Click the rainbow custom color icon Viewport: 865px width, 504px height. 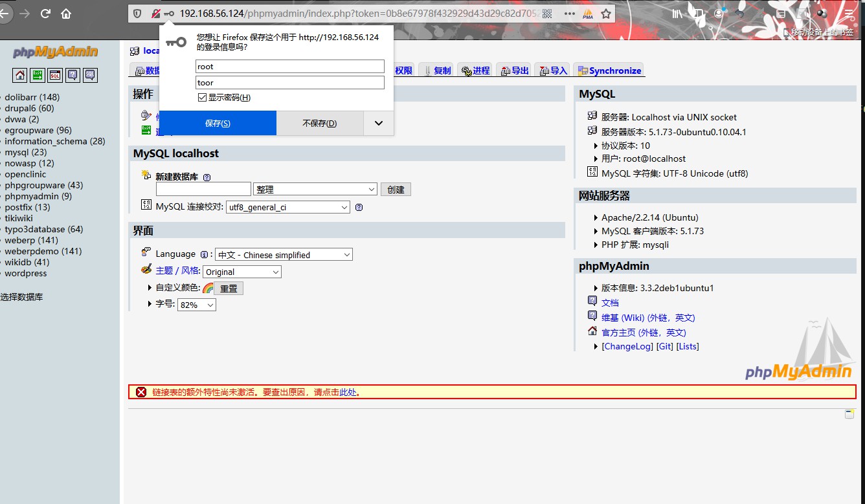point(208,288)
